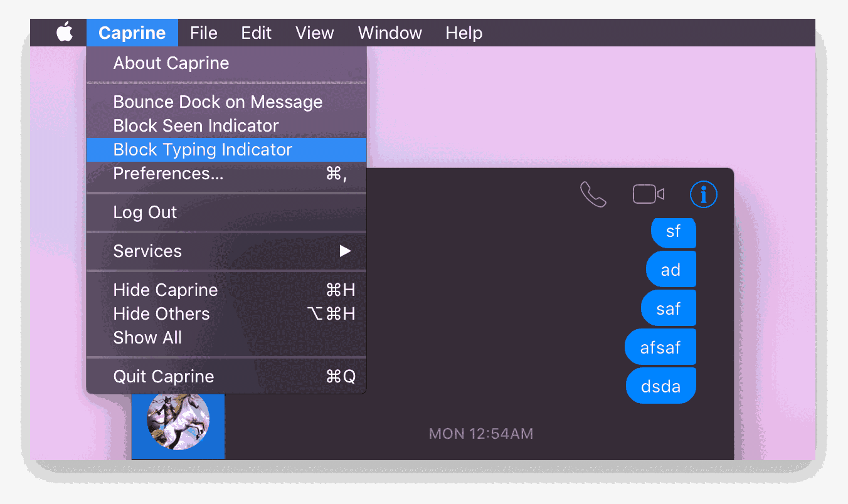Expand the Services submenu
848x504 pixels.
(x=147, y=251)
